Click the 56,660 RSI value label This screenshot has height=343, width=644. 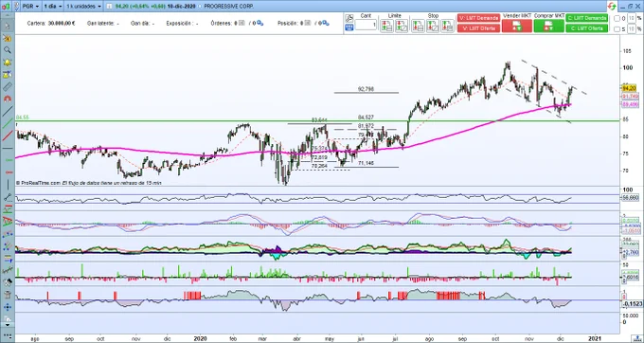pos(631,198)
